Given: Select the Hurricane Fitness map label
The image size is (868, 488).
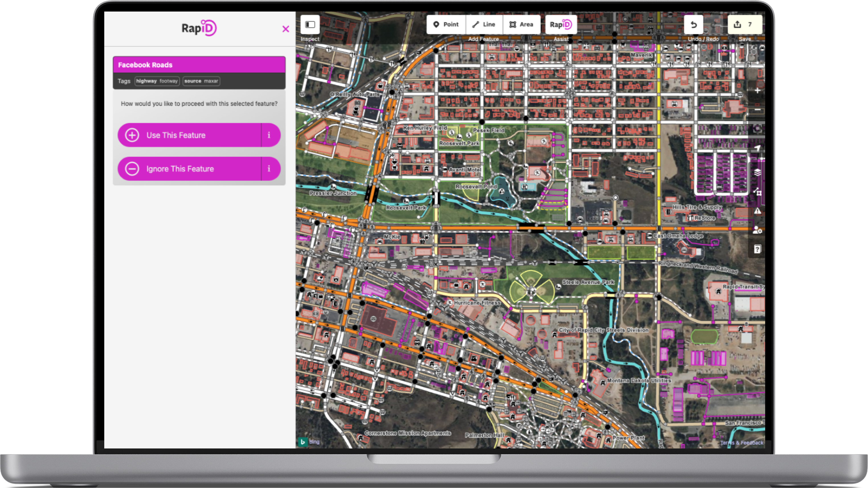Looking at the screenshot, I should [477, 303].
